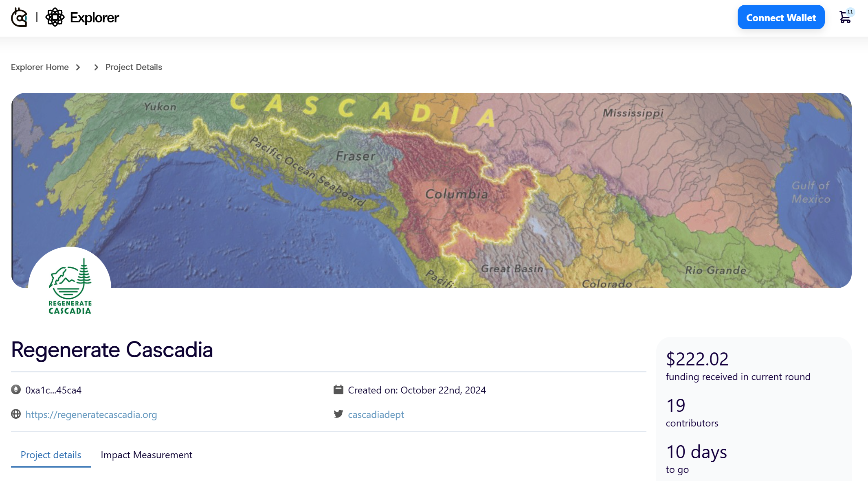Switch to the Impact Measurement tab
868x481 pixels.
tap(147, 455)
